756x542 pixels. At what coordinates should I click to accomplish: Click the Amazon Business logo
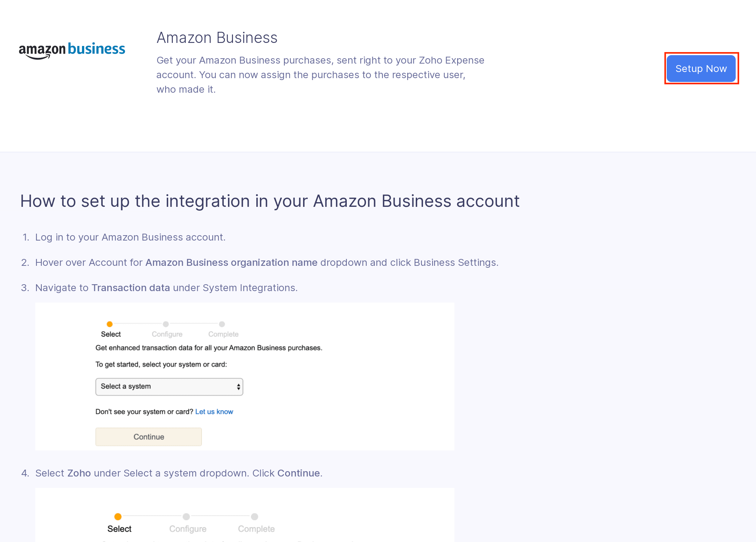pyautogui.click(x=72, y=50)
